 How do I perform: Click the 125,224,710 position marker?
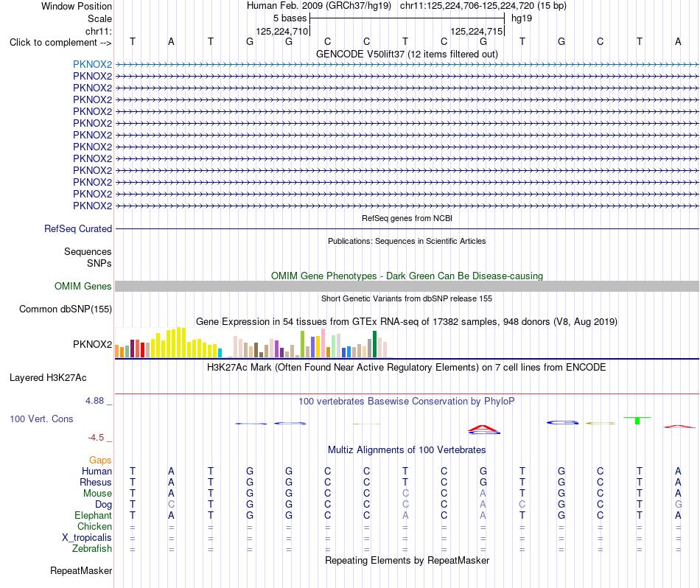(x=281, y=31)
